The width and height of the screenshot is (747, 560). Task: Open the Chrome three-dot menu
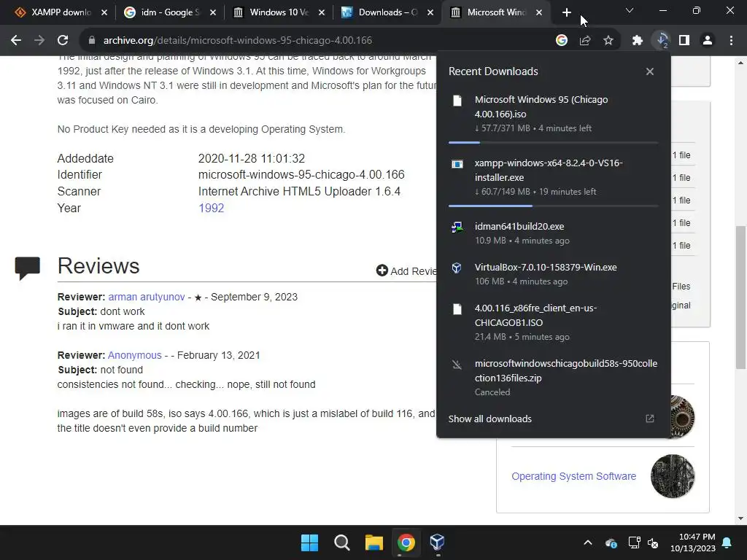pyautogui.click(x=731, y=41)
